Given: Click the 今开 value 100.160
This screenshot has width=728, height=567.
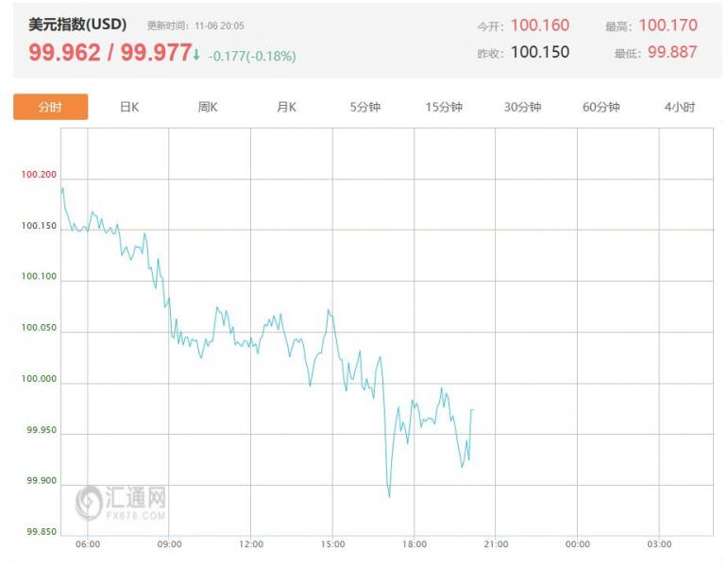Looking at the screenshot, I should 540,26.
